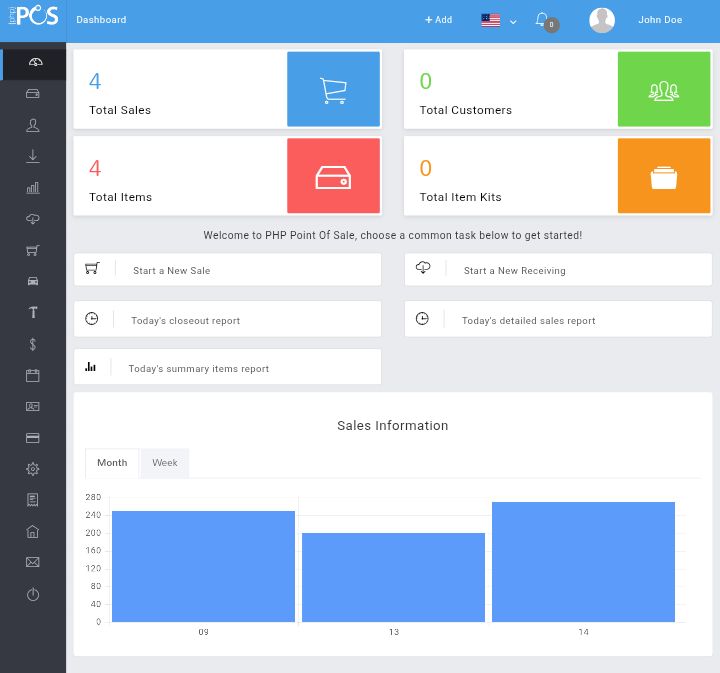Image resolution: width=720 pixels, height=673 pixels.
Task: Open the dashboard speedometer icon in sidebar
Action: 35,62
